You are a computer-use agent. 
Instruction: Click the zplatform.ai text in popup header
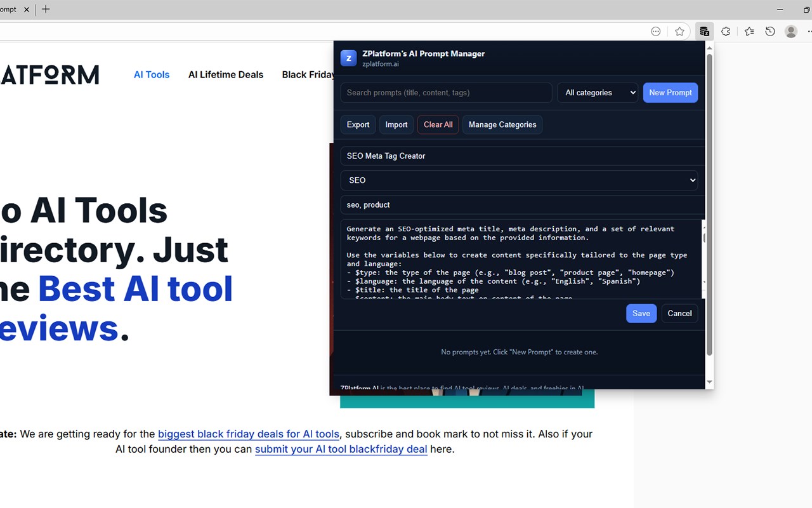[x=381, y=64]
